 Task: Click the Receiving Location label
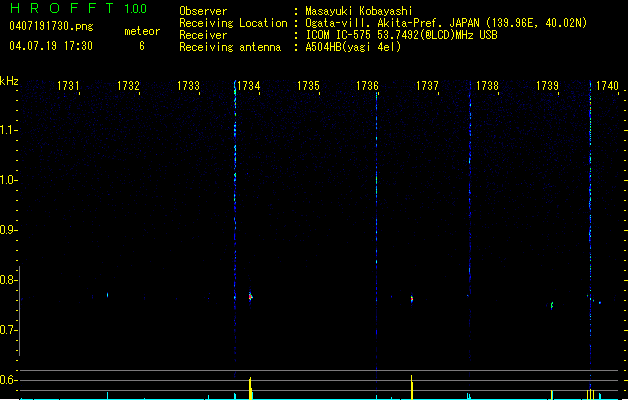pos(233,23)
